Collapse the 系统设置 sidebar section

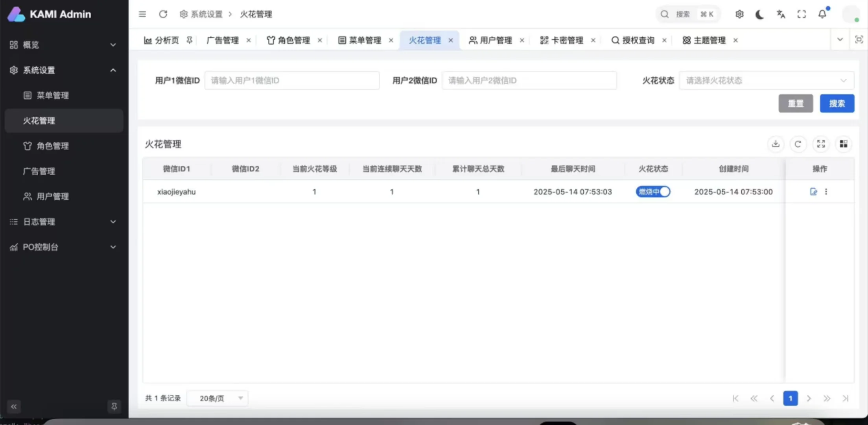(113, 70)
